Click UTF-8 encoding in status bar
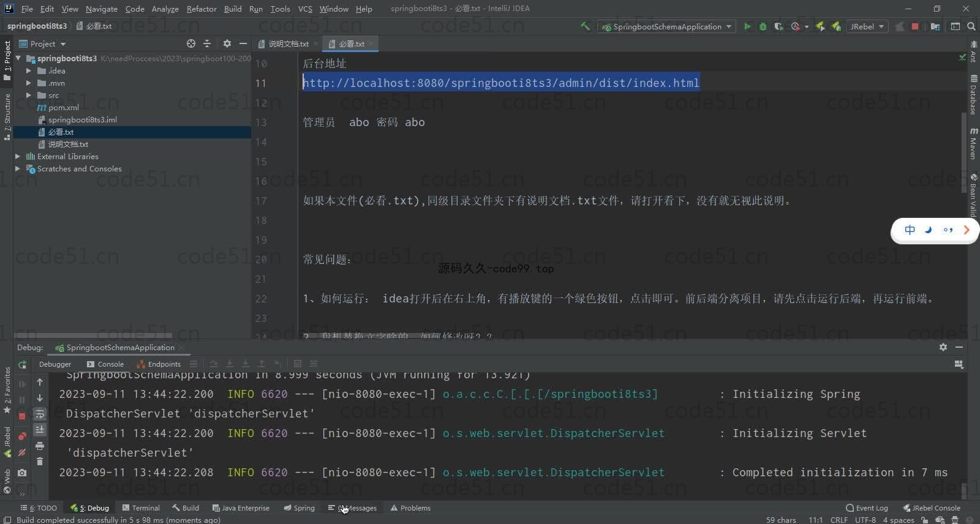The width and height of the screenshot is (980, 524). (865, 520)
